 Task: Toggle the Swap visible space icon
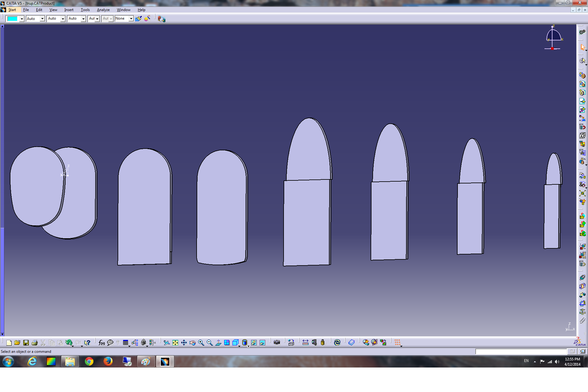point(262,343)
